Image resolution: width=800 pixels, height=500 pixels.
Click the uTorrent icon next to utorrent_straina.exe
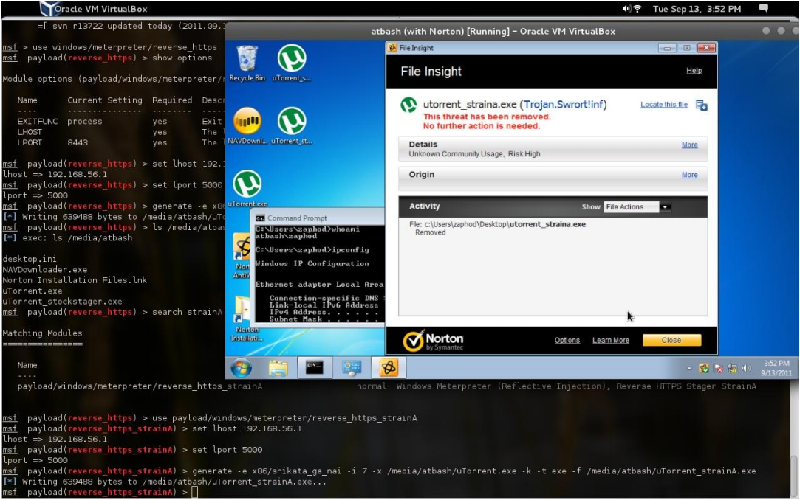click(x=408, y=105)
